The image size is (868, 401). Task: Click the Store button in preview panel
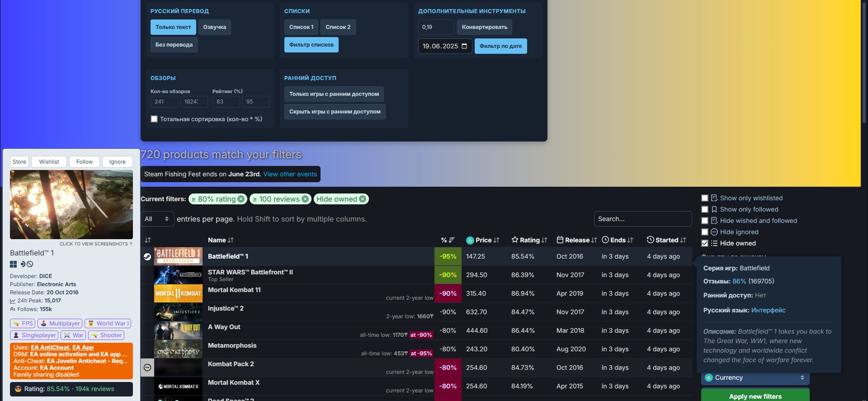pyautogui.click(x=19, y=162)
